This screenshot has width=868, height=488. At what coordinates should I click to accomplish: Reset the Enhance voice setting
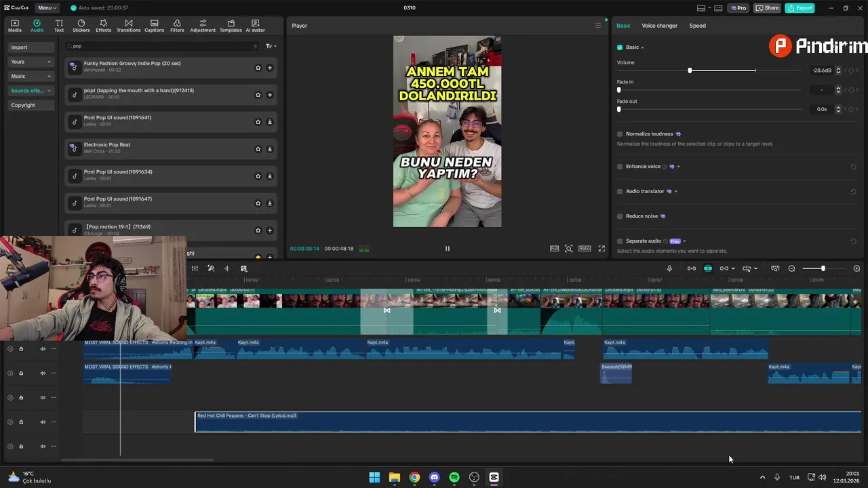point(854,167)
